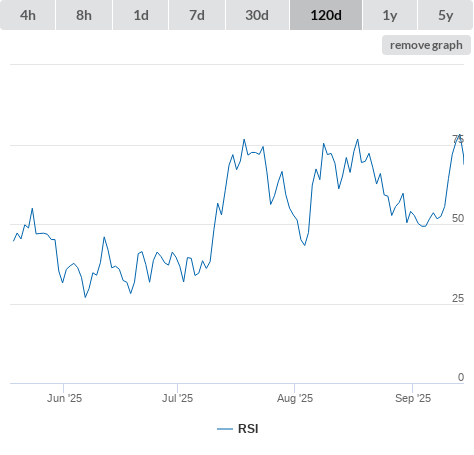Select the 7d range tab
The image size is (474, 455).
pos(197,15)
